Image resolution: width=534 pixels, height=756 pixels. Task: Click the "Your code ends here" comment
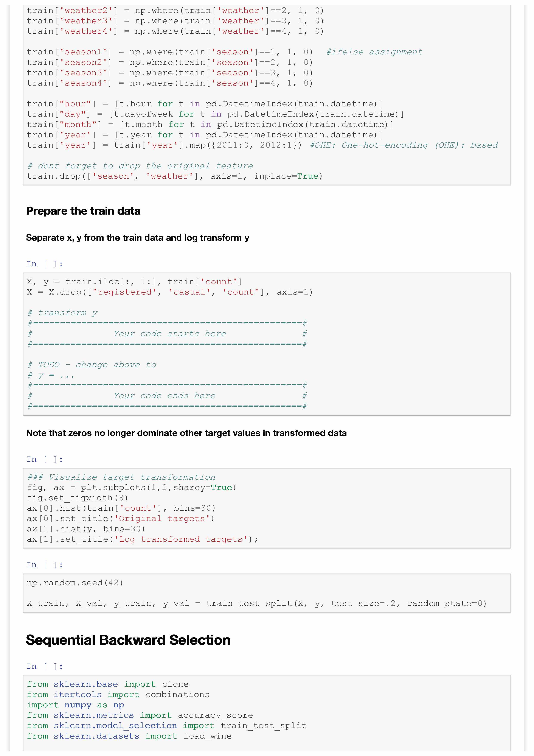pyautogui.click(x=165, y=396)
